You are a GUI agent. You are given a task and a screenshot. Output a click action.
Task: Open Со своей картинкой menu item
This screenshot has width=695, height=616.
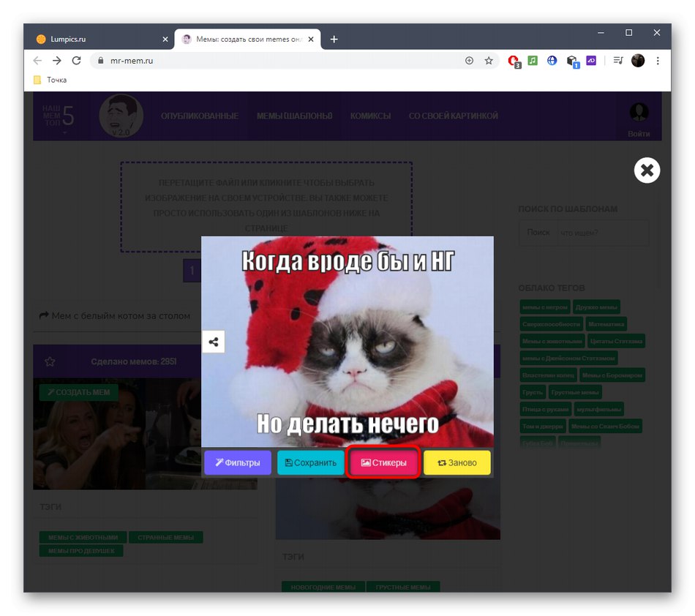click(453, 116)
